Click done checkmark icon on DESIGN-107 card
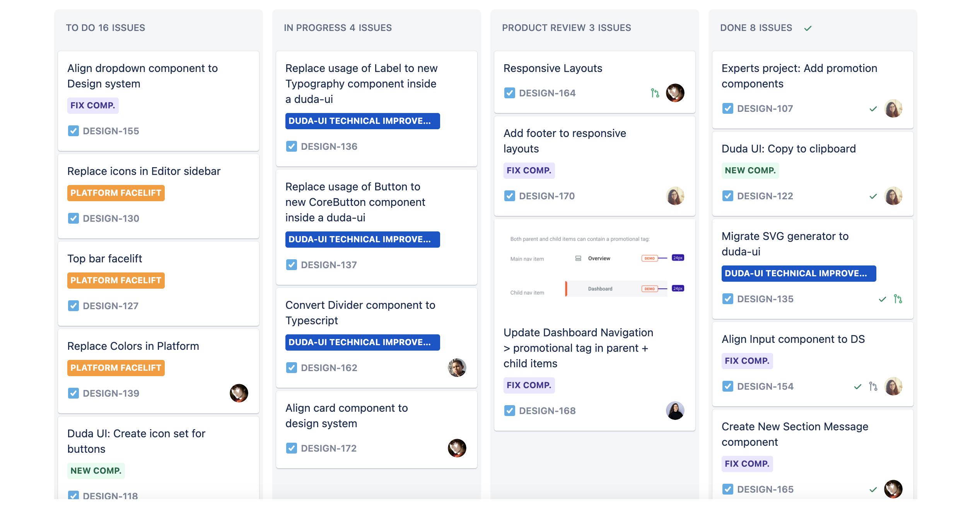The height and width of the screenshot is (505, 980). tap(873, 109)
